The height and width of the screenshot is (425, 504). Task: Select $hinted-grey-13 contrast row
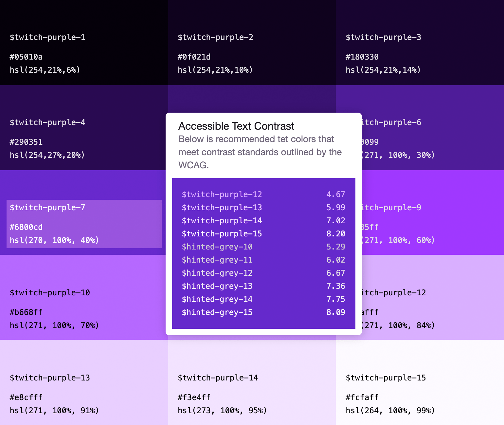(x=263, y=286)
